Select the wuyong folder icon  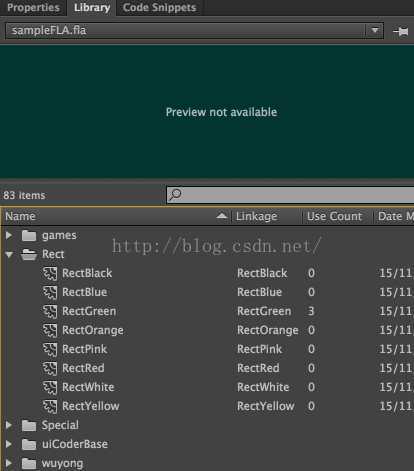29,463
